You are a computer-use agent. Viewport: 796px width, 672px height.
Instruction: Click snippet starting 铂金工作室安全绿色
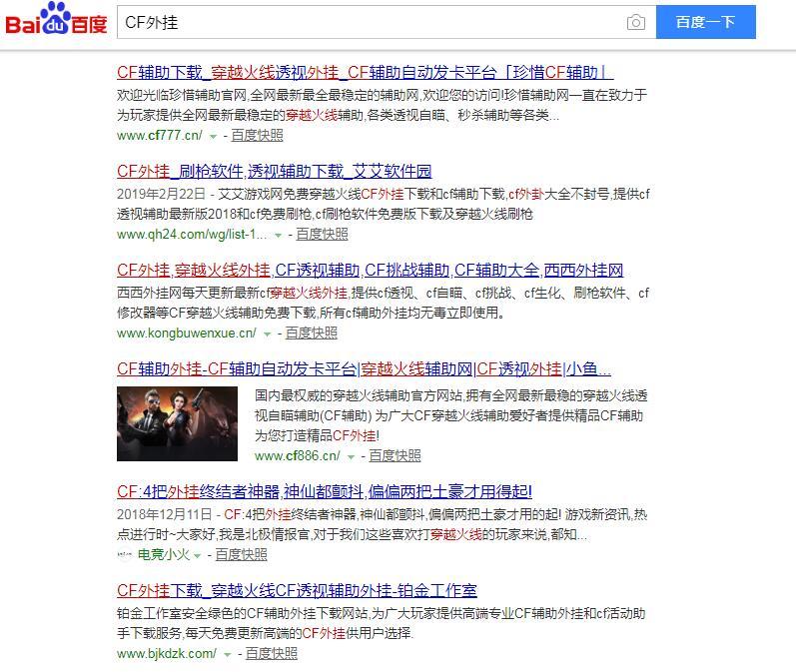pos(382,623)
